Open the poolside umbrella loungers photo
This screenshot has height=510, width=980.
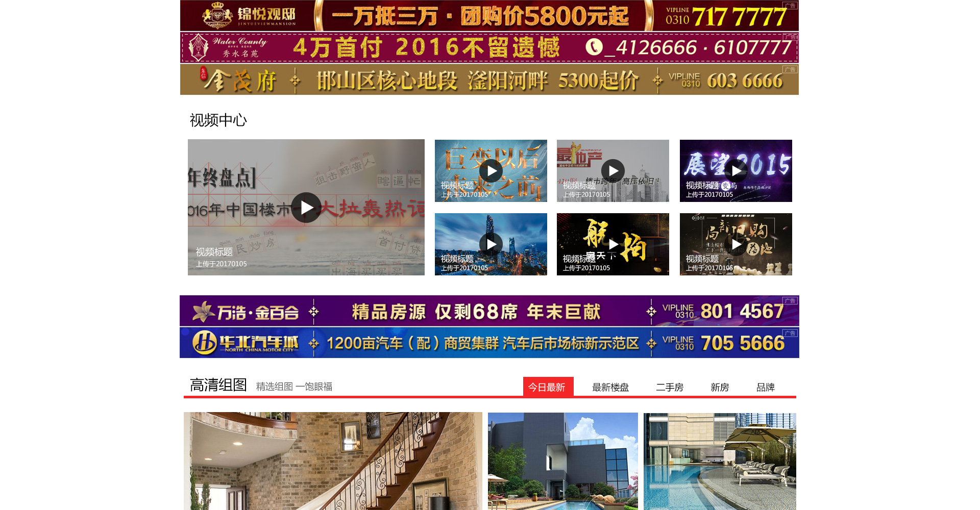coord(720,461)
